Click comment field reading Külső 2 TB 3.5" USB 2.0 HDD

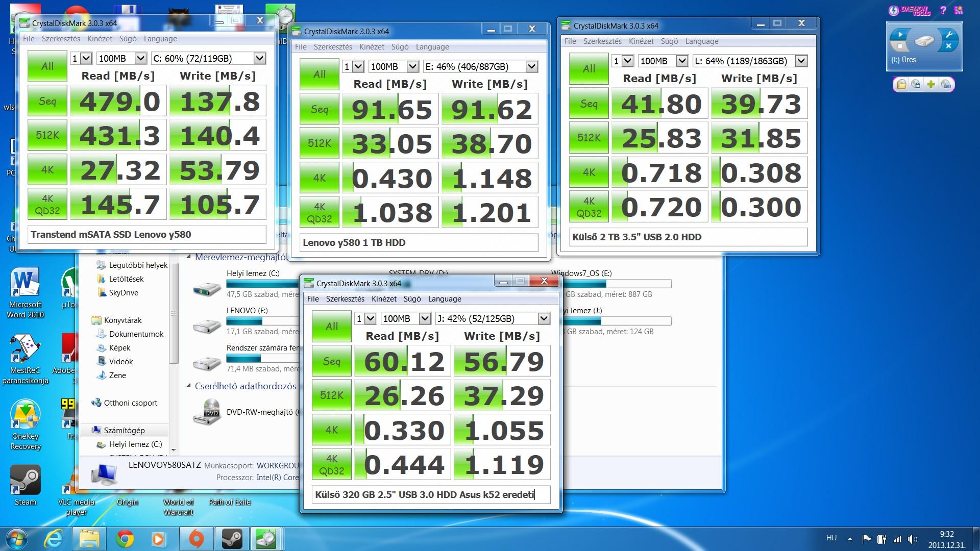(x=689, y=237)
